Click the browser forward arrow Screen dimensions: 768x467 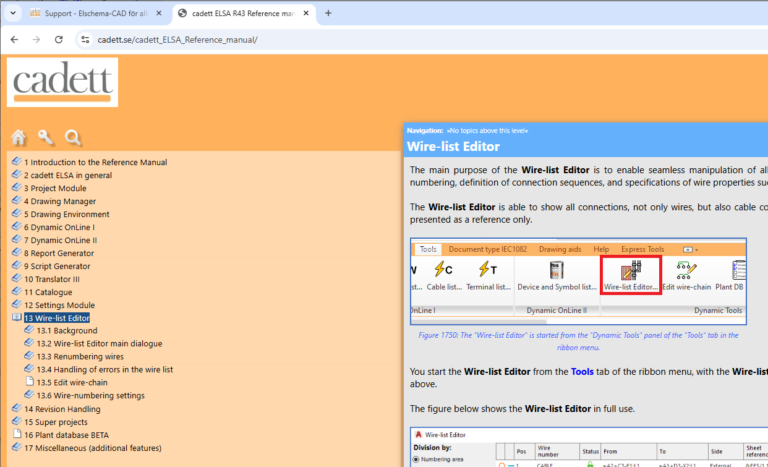coord(36,40)
